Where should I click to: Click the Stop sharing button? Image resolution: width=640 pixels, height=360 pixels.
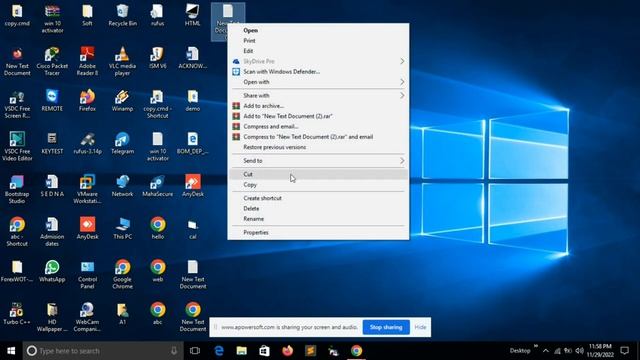click(x=386, y=327)
